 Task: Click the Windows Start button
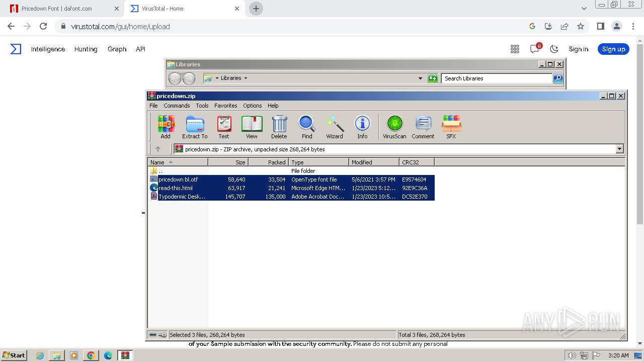click(x=14, y=355)
